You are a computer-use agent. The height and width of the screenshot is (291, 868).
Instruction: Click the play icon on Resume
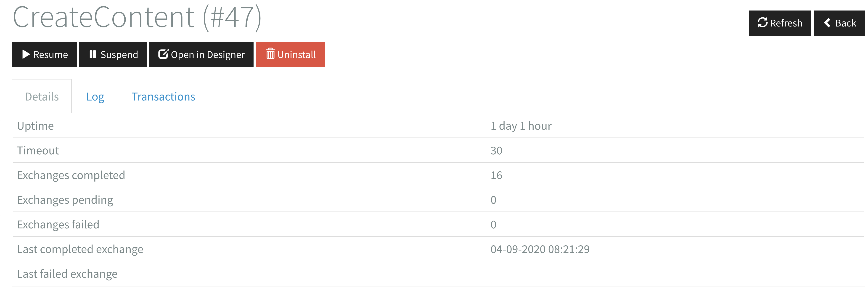[26, 54]
